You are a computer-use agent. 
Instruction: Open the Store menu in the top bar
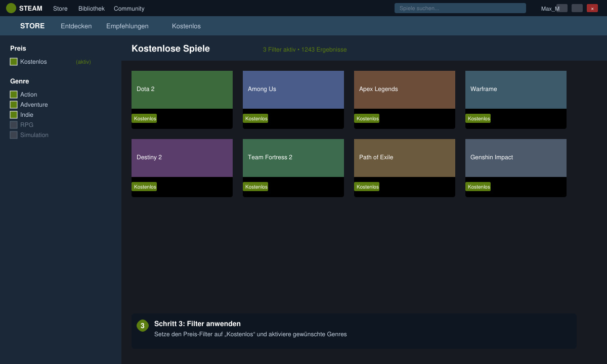[x=60, y=9]
